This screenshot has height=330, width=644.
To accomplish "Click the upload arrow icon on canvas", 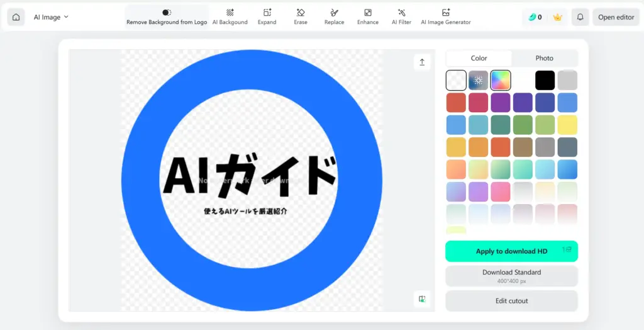I will point(422,62).
